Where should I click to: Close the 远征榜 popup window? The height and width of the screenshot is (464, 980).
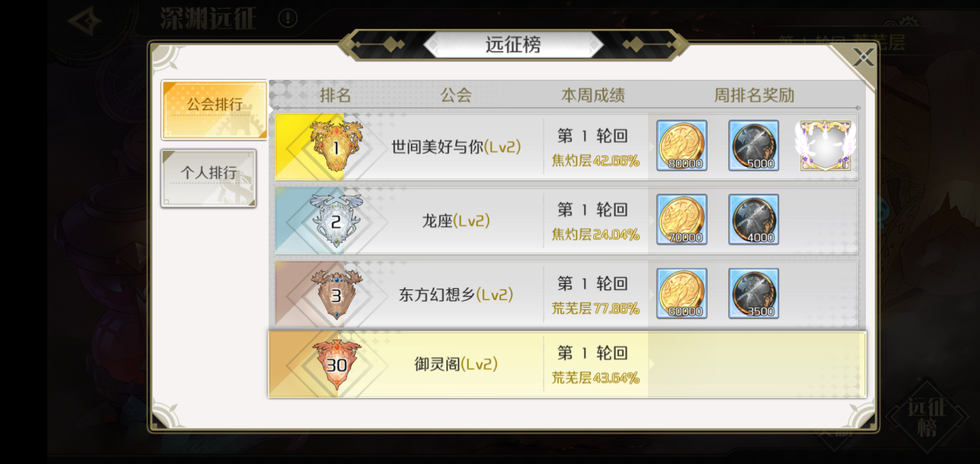[863, 57]
